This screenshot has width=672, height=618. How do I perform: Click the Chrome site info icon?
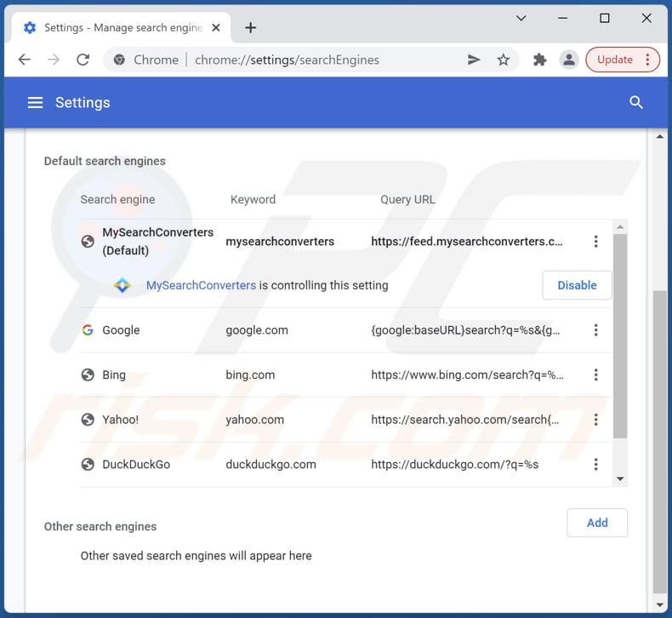(120, 60)
